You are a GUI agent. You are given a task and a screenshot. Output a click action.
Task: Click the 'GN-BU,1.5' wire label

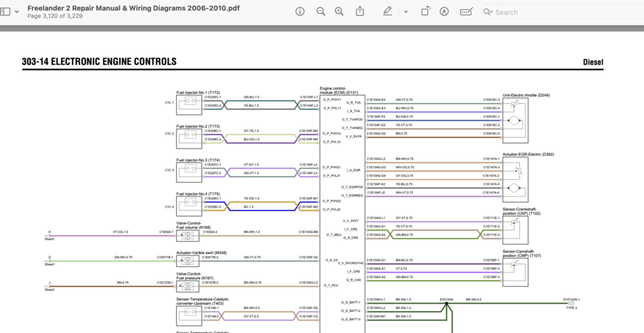pos(251,97)
